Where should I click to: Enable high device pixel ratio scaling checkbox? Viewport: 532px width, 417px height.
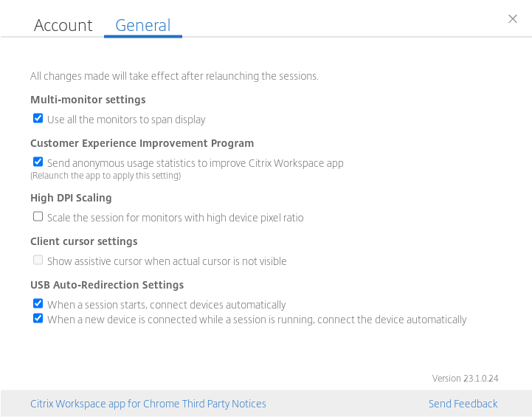[38, 216]
